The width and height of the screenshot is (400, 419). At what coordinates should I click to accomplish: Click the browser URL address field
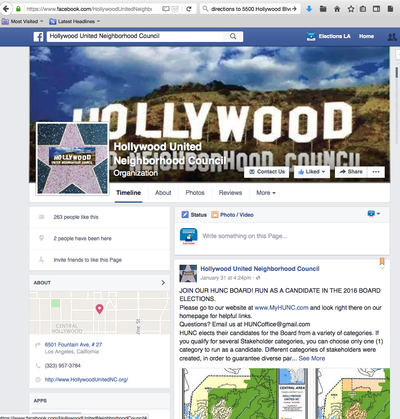[x=89, y=9]
